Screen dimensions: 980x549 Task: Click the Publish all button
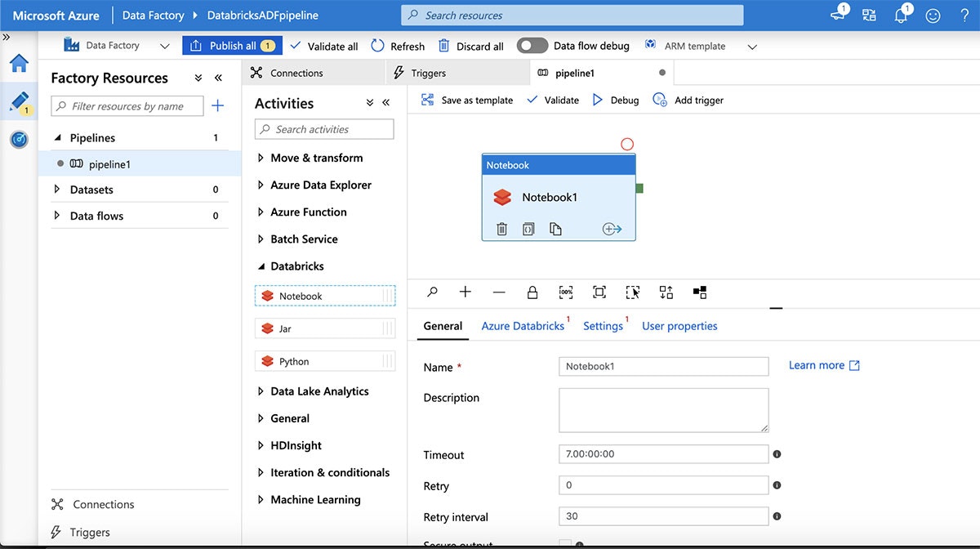232,46
